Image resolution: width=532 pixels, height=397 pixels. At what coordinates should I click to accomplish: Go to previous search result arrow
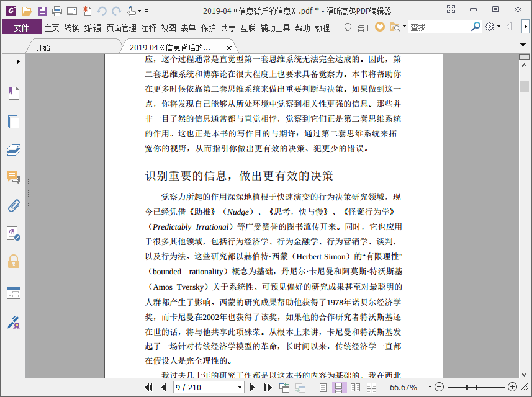[509, 27]
